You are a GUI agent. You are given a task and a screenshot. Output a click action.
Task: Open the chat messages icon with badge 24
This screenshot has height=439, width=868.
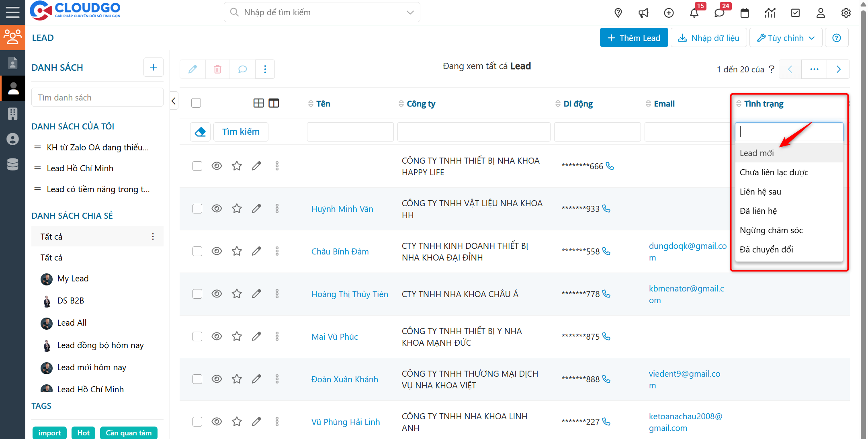click(719, 13)
